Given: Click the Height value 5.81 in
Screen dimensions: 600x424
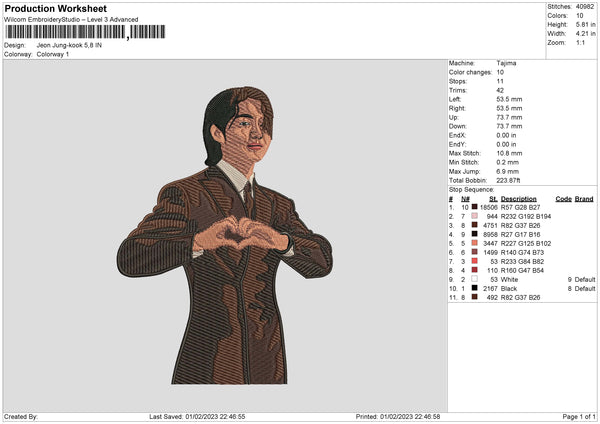Looking at the screenshot, I should click(585, 24).
